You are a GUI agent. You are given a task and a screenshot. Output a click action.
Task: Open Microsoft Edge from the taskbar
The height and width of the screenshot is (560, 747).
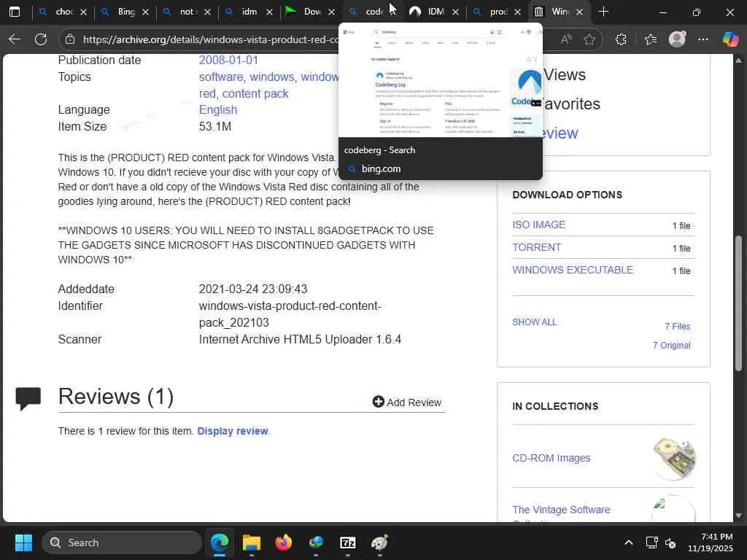pyautogui.click(x=220, y=542)
